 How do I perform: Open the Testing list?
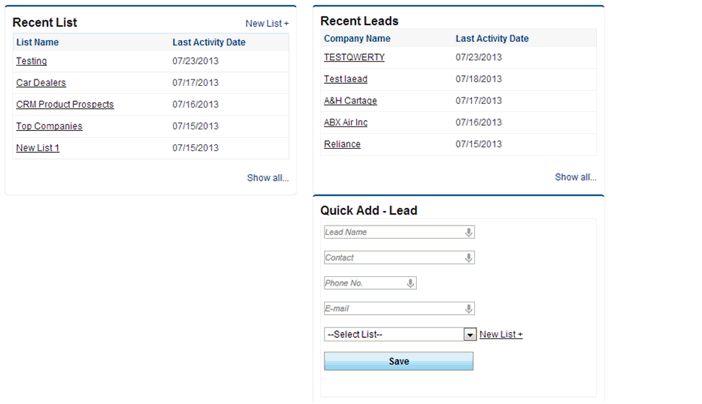tap(31, 61)
